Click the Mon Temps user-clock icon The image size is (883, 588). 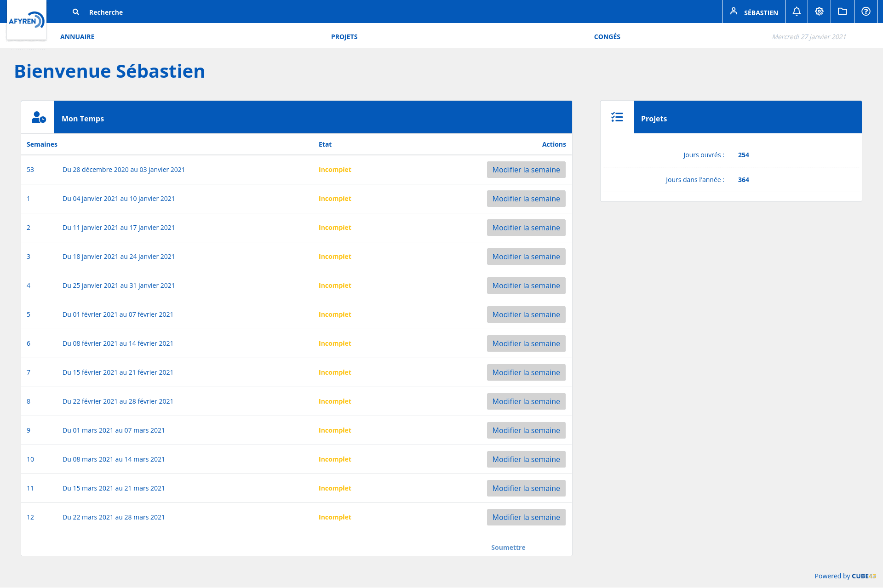tap(39, 117)
